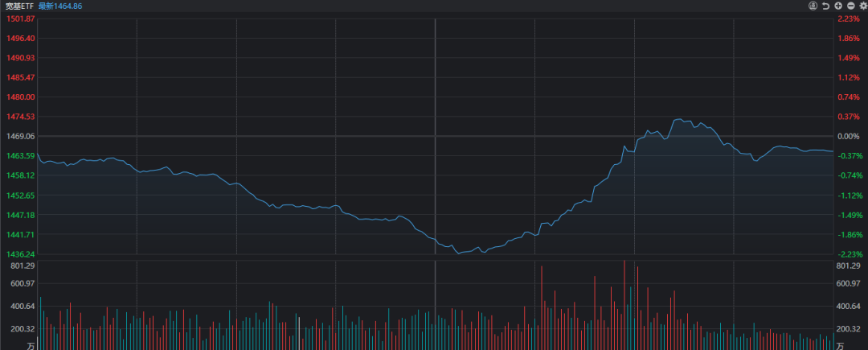Click the 0.00% mark on right axis
This screenshot has height=350, width=868.
pyautogui.click(x=849, y=136)
